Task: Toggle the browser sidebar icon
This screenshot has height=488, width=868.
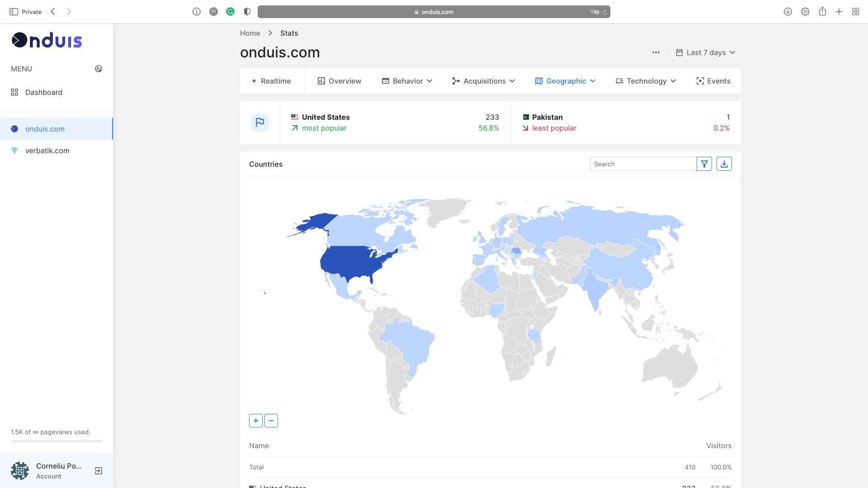Action: pyautogui.click(x=14, y=12)
